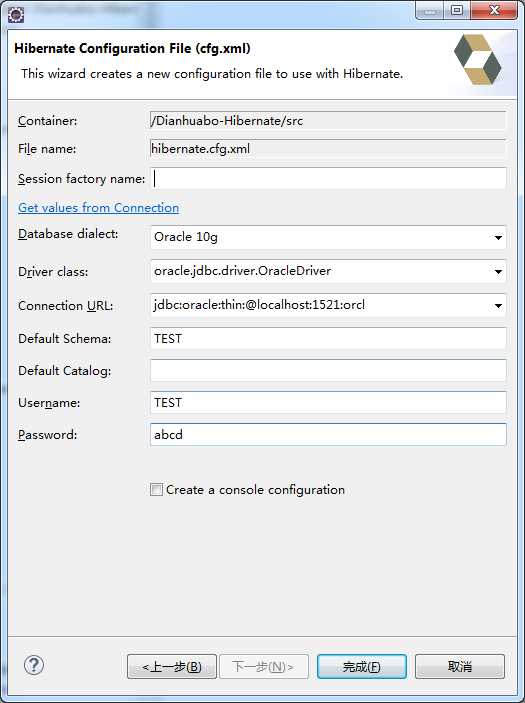This screenshot has height=703, width=525.
Task: Click the Container field /Dianhuabo-Hibernate/src
Action: click(x=329, y=121)
